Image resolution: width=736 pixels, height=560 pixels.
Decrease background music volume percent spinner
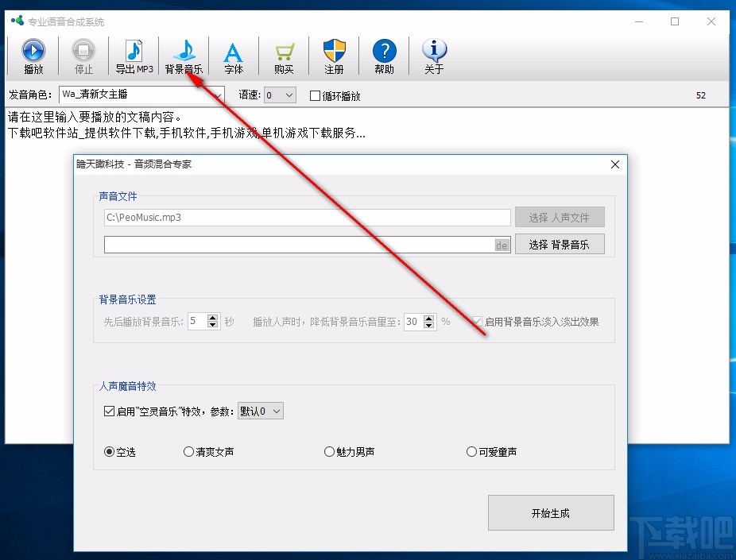pos(428,326)
